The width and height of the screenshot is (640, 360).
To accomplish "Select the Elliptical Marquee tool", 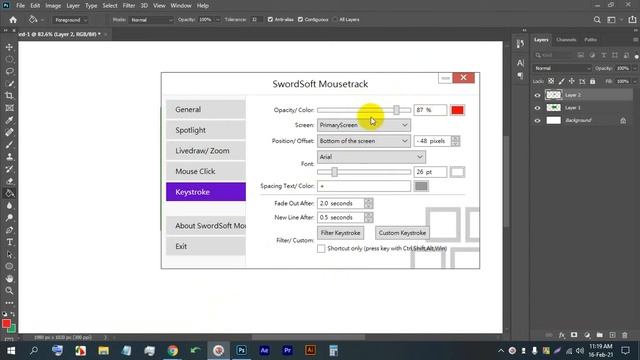I will click(x=9, y=59).
